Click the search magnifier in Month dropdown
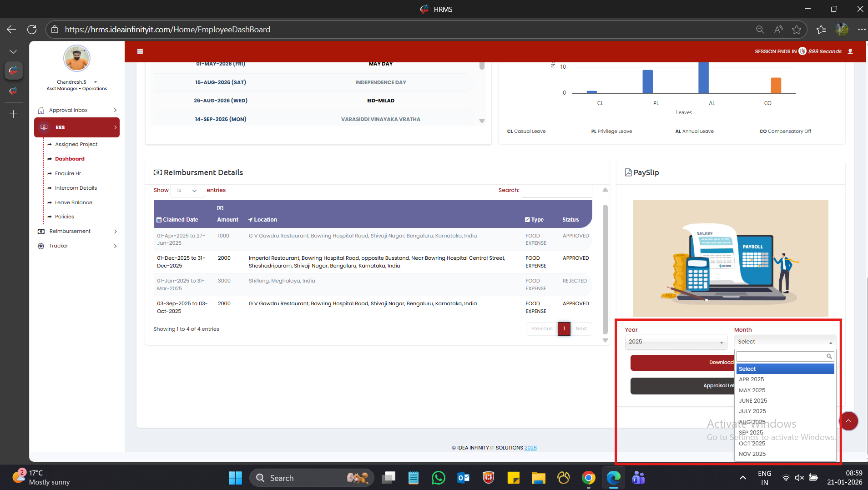This screenshot has height=490, width=868. [829, 356]
